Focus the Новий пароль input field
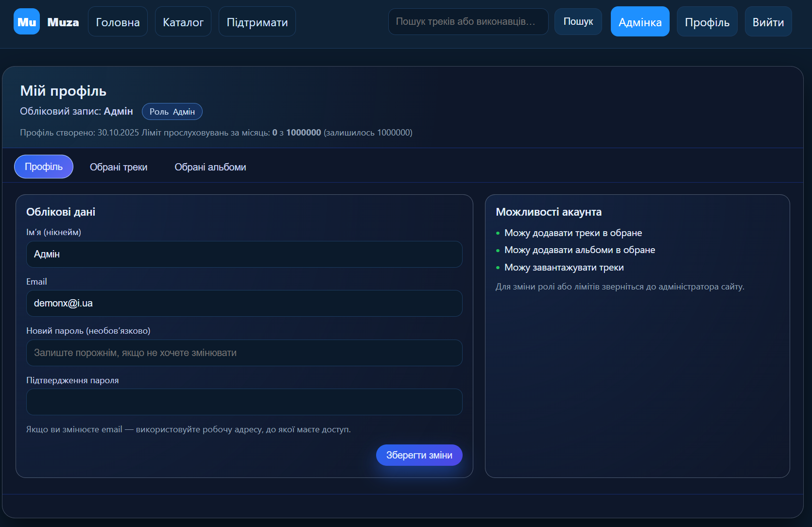The height and width of the screenshot is (527, 812). (244, 353)
